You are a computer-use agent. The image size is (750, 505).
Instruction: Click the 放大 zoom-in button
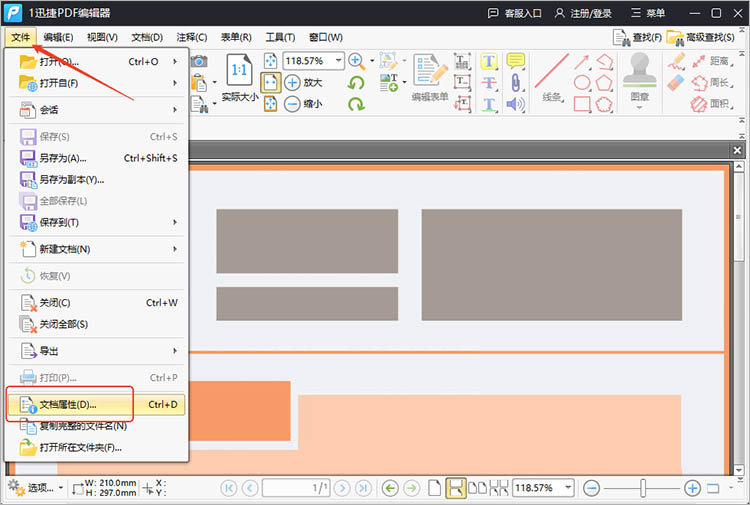[303, 82]
